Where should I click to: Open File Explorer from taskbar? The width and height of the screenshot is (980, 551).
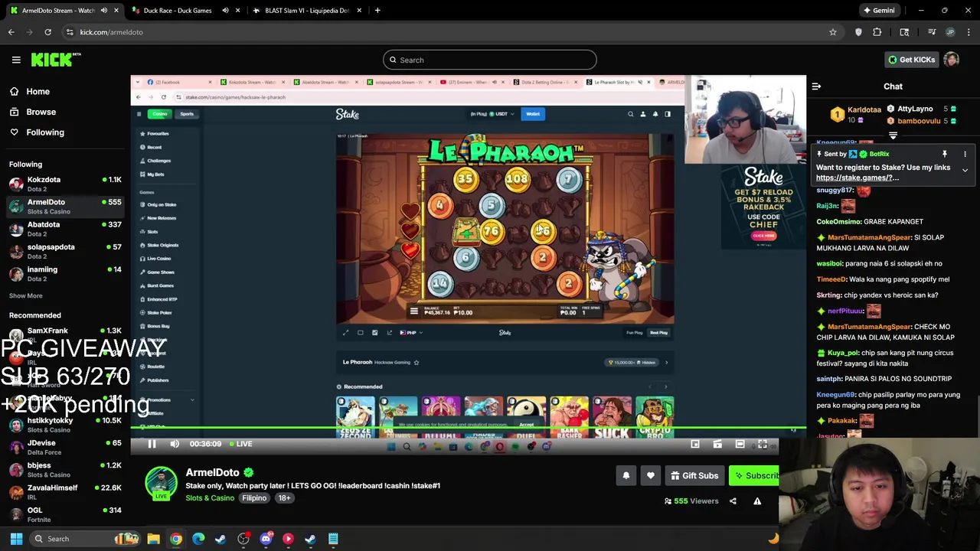click(153, 539)
